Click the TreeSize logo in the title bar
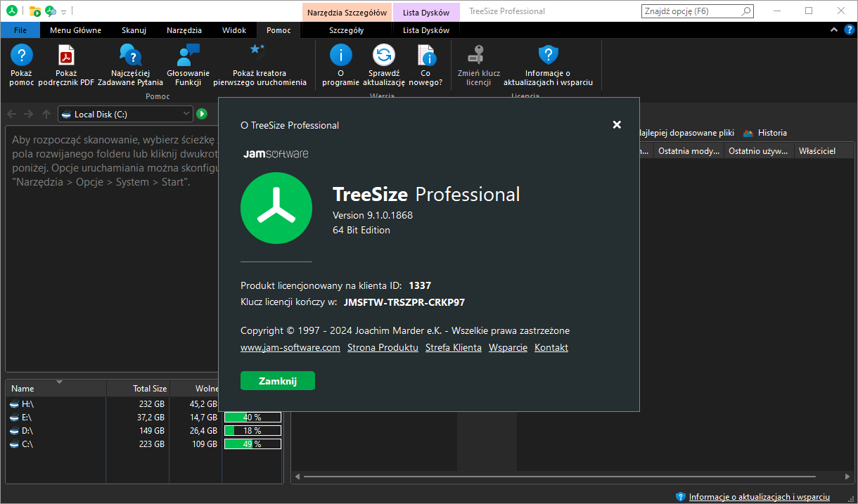 12,11
